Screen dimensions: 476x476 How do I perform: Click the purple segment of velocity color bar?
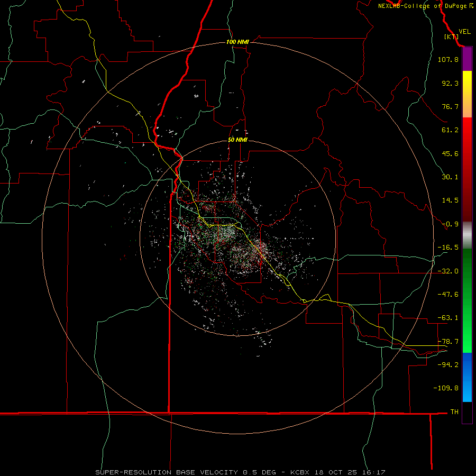(467, 59)
